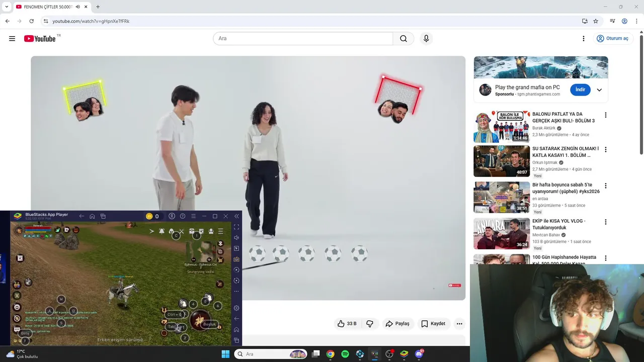
Task: Open in-game chat bubble icon
Action: [17, 330]
